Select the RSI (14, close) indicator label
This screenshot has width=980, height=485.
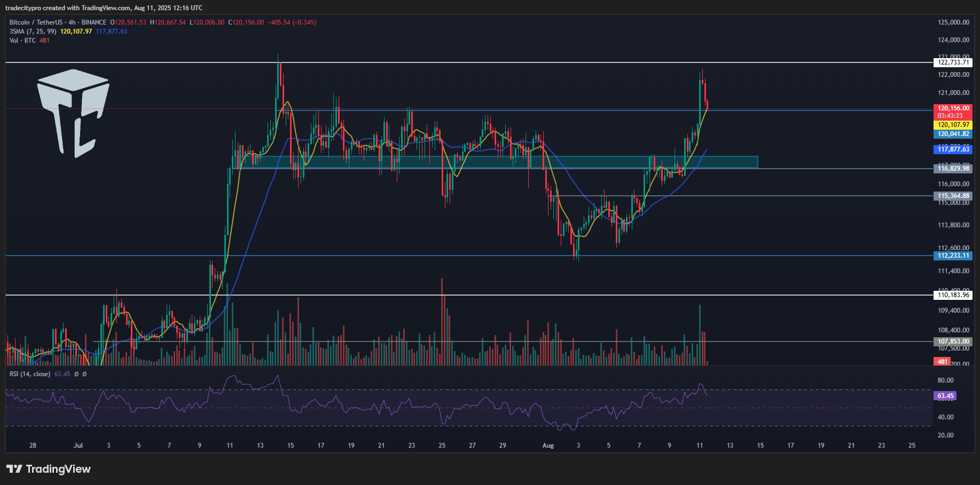tap(30, 374)
